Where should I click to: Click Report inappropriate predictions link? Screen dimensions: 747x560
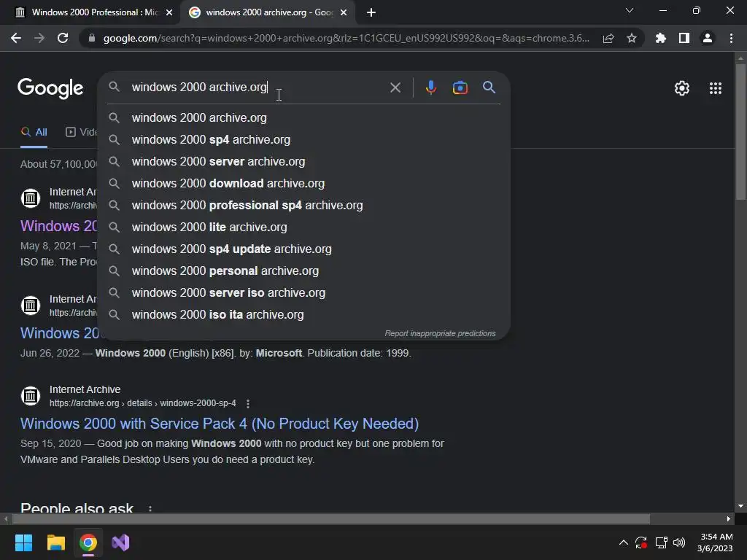tap(440, 333)
